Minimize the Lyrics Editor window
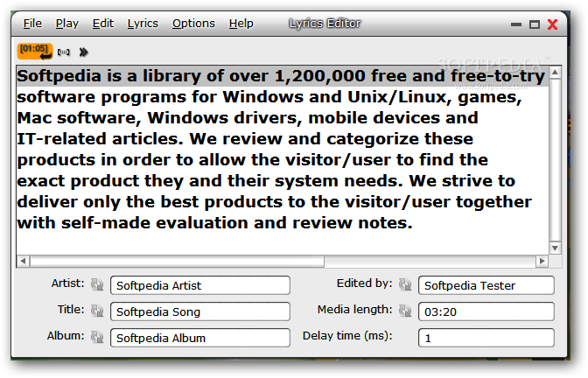This screenshot has height=378, width=588. [516, 24]
